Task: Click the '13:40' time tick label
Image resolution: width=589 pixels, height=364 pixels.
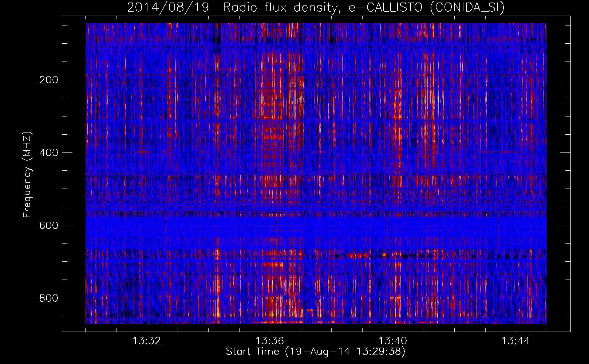Action: click(x=393, y=341)
